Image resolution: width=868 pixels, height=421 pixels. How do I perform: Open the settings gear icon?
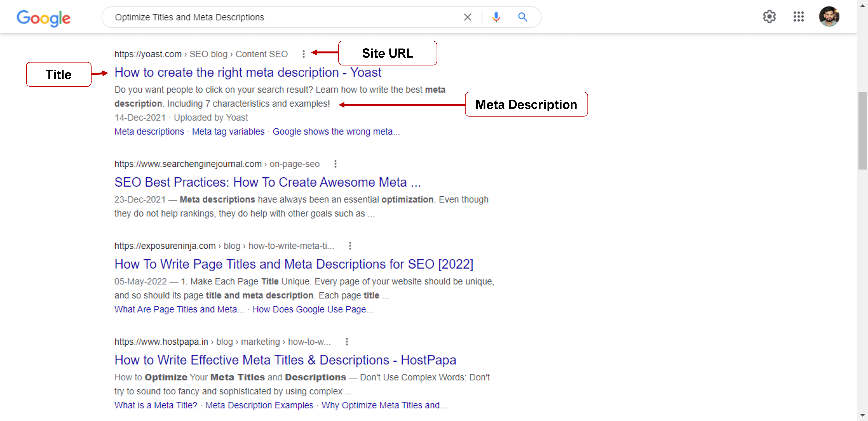769,17
